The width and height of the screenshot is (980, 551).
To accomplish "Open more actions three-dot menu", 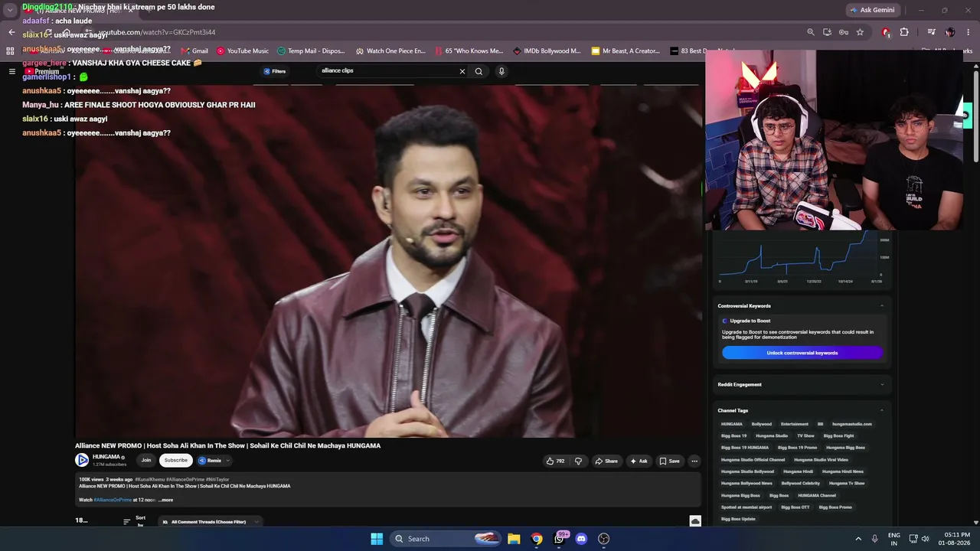I will 694,461.
